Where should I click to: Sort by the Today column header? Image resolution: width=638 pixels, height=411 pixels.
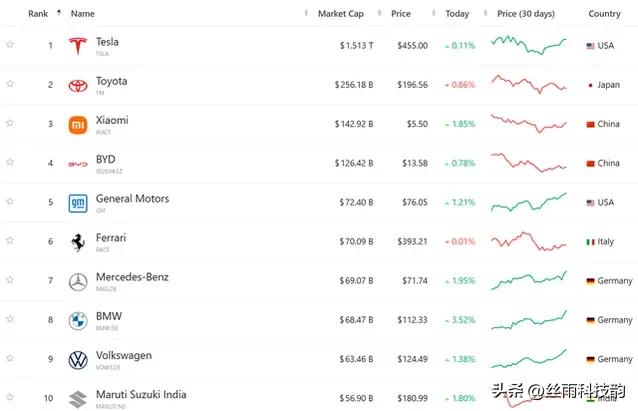pos(457,14)
